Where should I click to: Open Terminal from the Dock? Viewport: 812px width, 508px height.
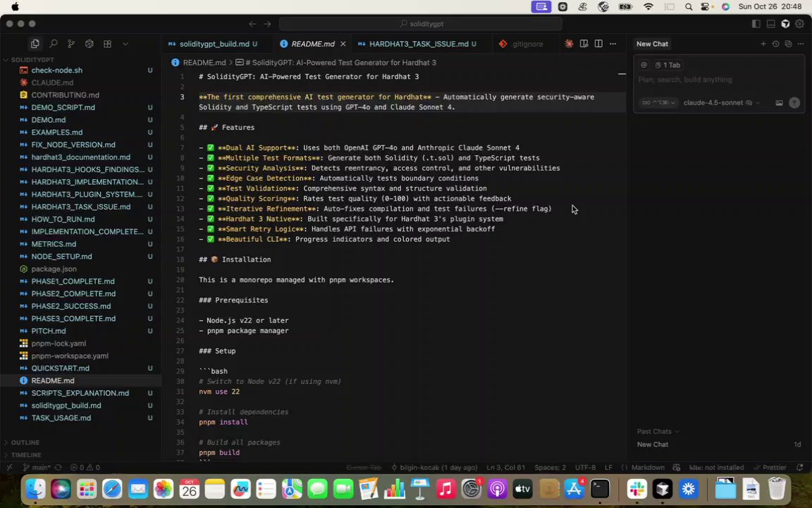(x=600, y=488)
